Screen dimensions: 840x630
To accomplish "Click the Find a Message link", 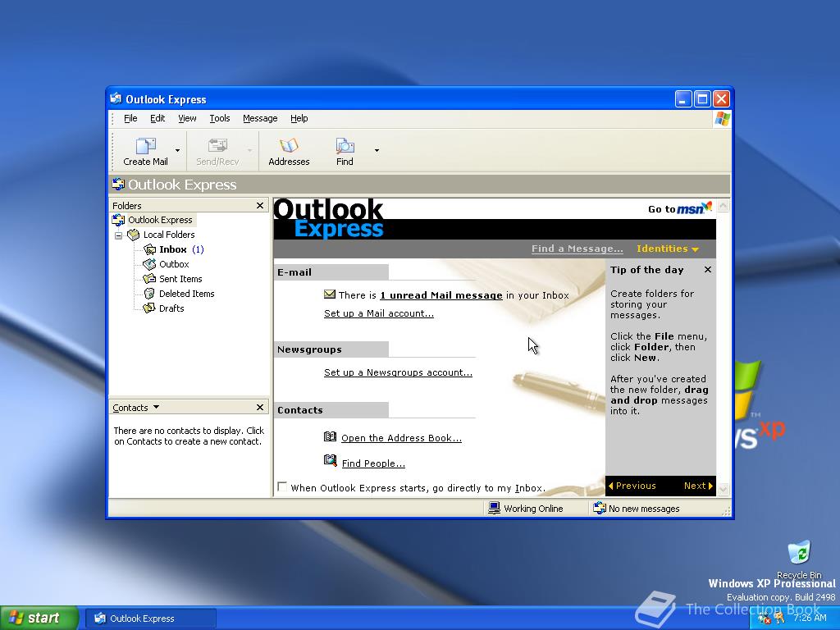I will point(577,249).
